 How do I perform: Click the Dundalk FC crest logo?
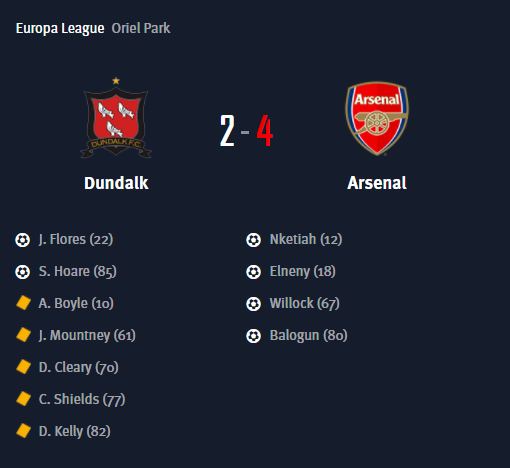[116, 118]
